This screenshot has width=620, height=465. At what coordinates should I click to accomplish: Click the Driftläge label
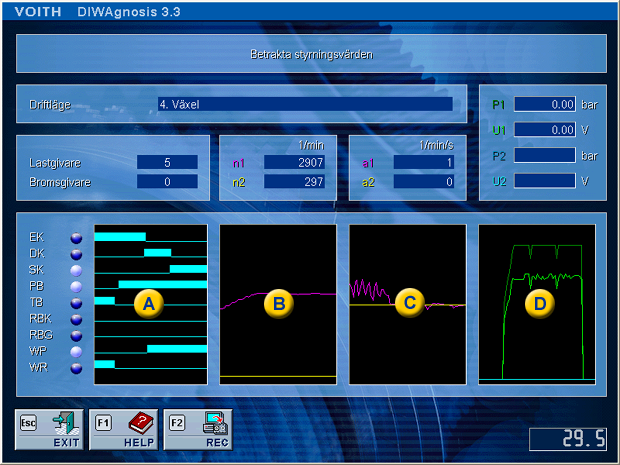pos(50,105)
